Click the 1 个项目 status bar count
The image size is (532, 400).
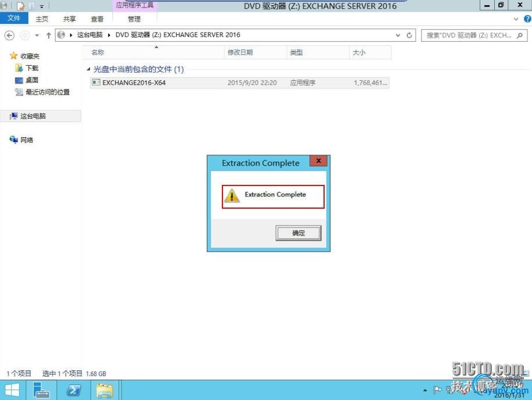click(x=19, y=373)
